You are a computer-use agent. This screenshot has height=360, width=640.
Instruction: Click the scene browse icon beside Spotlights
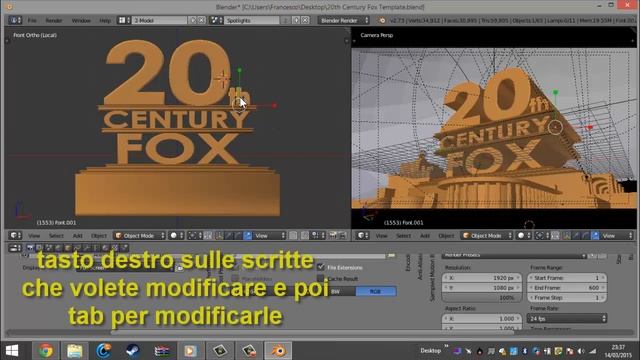tap(216, 20)
